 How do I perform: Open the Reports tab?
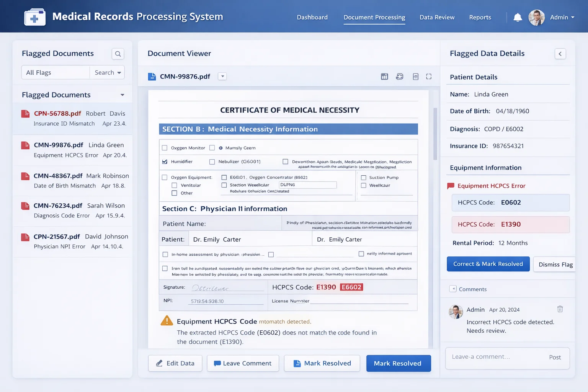tap(480, 17)
